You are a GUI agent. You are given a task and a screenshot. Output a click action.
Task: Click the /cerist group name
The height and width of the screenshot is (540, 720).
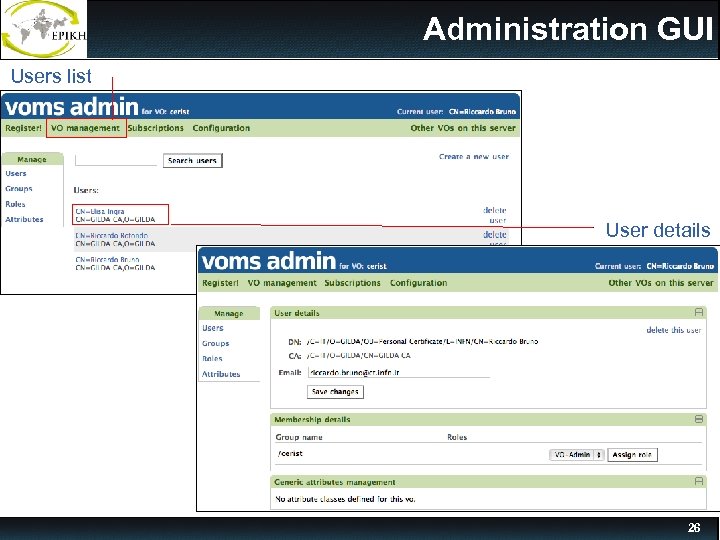[x=290, y=454]
